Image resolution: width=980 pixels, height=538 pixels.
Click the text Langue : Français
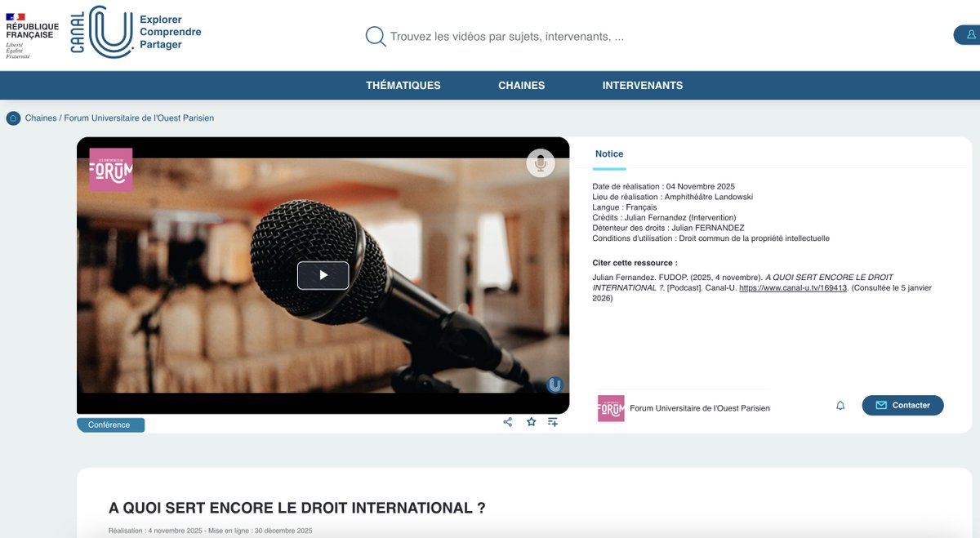pos(625,207)
